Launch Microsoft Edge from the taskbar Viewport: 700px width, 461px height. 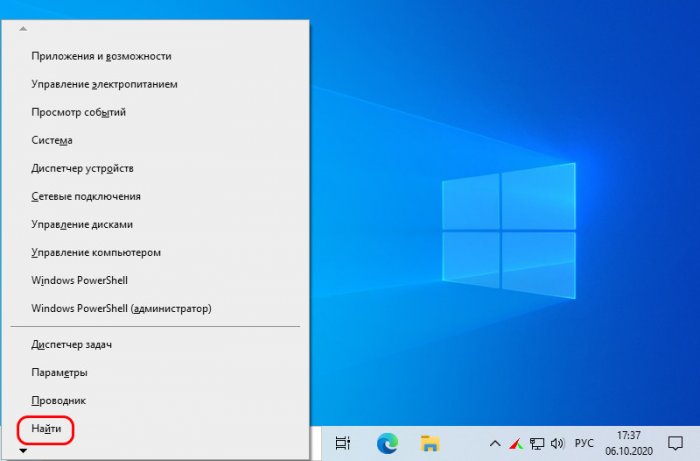[387, 443]
